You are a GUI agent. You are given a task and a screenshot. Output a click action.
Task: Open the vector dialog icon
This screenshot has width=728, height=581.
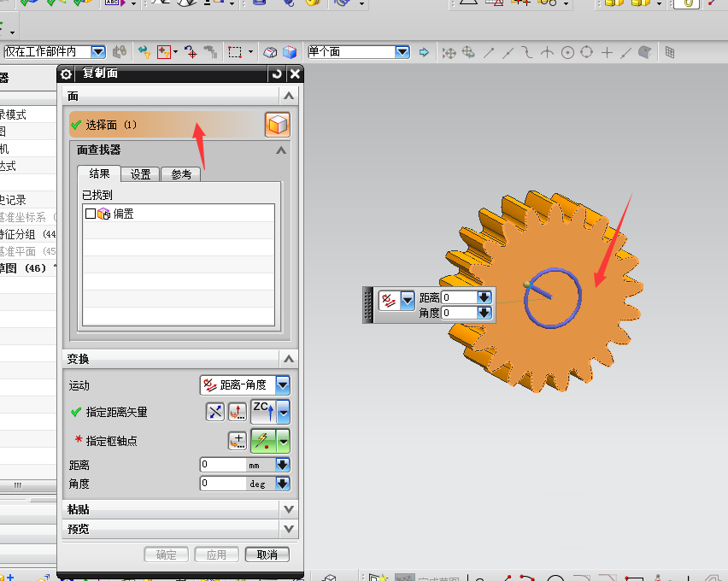(238, 412)
